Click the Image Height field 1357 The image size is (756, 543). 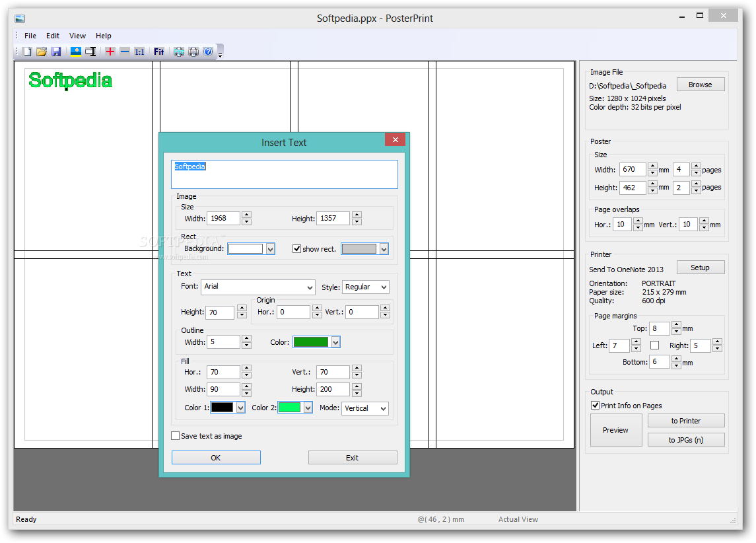coord(333,219)
